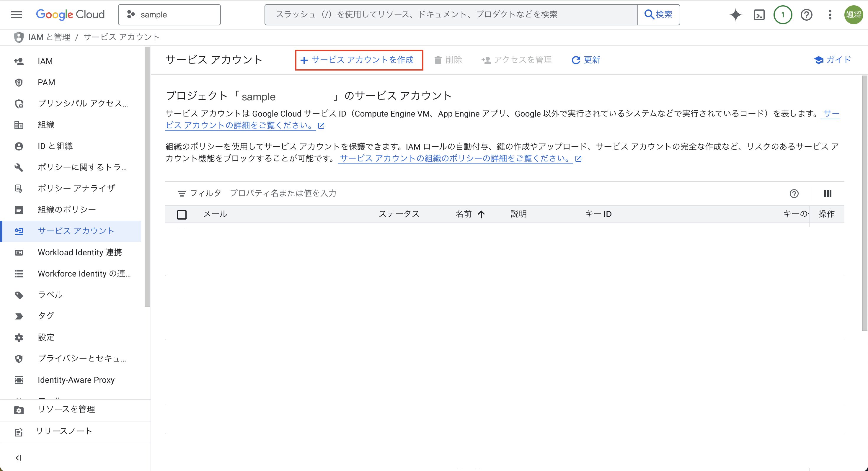Screen dimensions: 868x471
Task: Click the フィルタ filter icon
Action: [181, 193]
